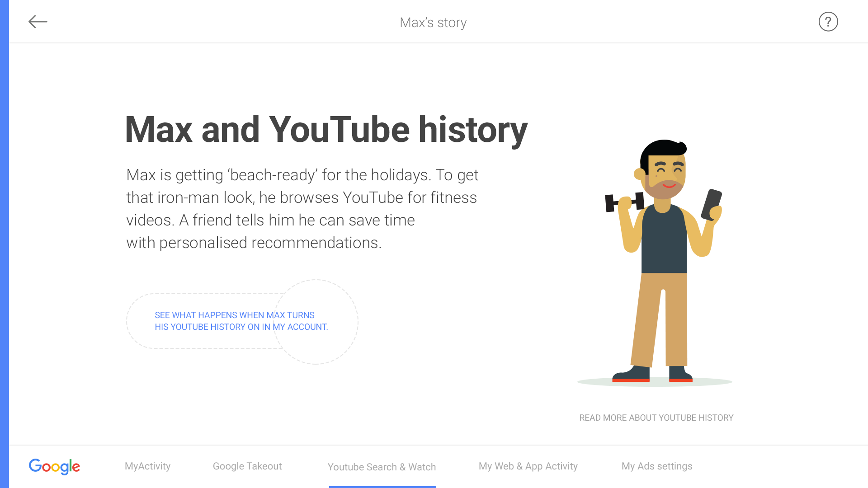
Task: Click Max's dark tank top
Action: 664,242
